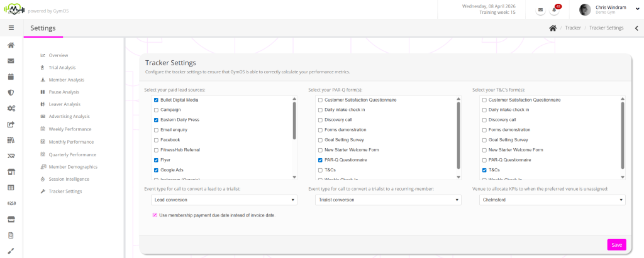
Task: Click the calendar icon in left sidebar
Action: coord(11,77)
